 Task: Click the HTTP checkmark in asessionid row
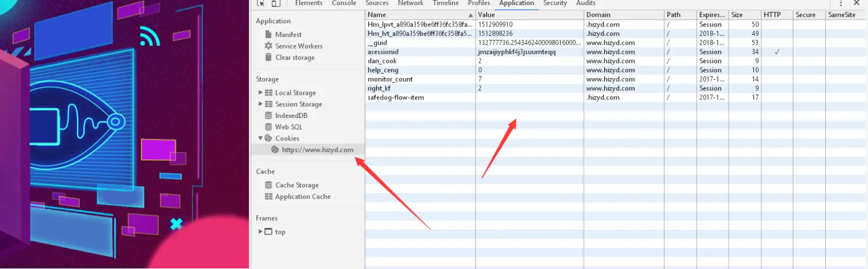(x=777, y=52)
